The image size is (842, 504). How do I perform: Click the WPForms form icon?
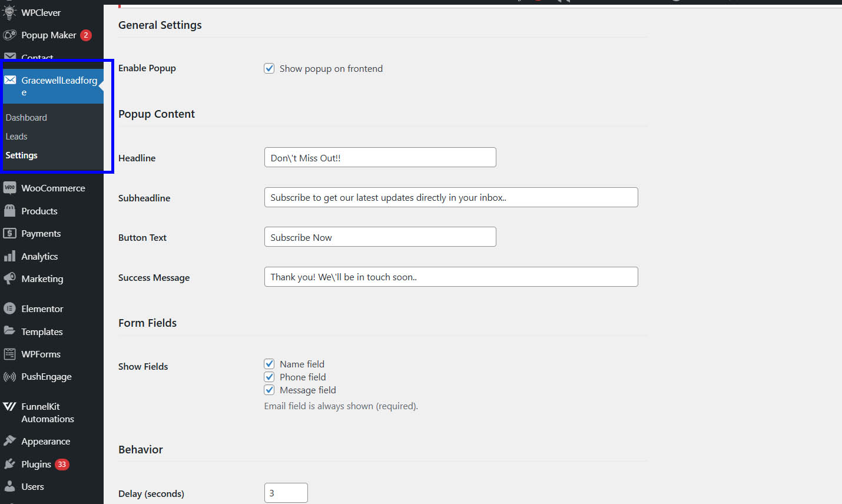click(9, 354)
